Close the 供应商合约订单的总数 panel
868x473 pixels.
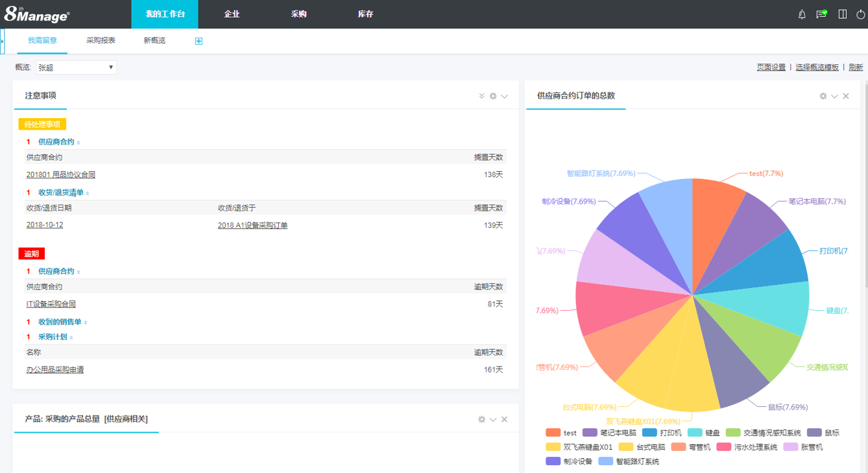[x=846, y=96]
